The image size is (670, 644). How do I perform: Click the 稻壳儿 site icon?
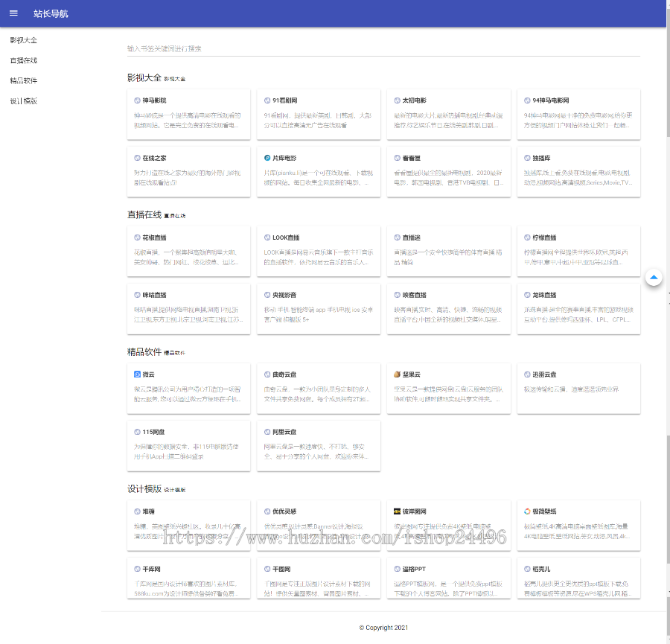tap(527, 570)
